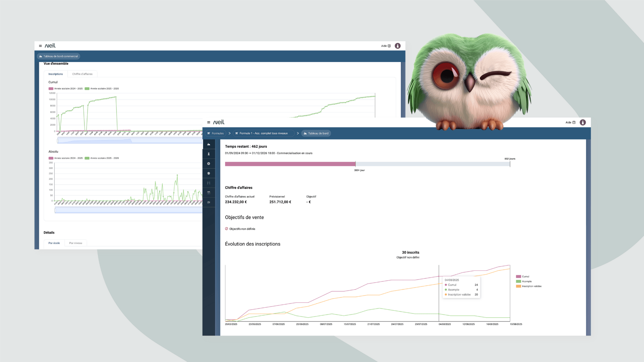This screenshot has width=644, height=362.
Task: Open Formule 1 - Acc. complet breadcrumb
Action: pos(263,133)
